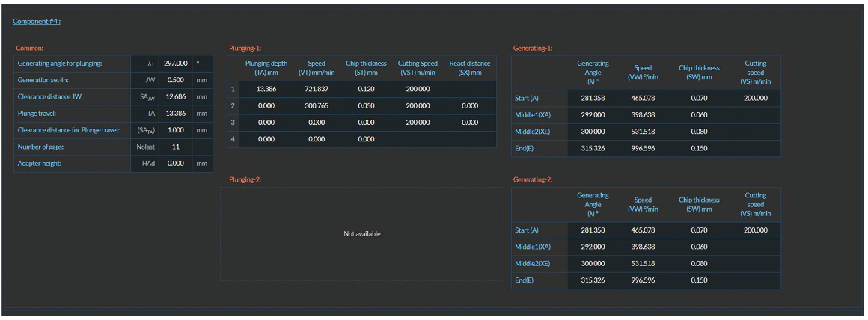This screenshot has height=320, width=868.
Task: Click the 'Generation set-in:' label
Action: coord(43,80)
